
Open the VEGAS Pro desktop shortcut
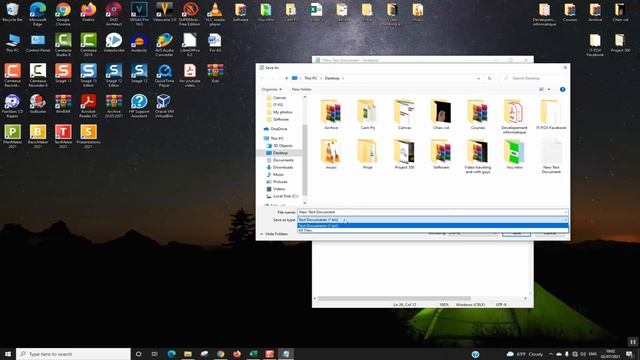[139, 13]
